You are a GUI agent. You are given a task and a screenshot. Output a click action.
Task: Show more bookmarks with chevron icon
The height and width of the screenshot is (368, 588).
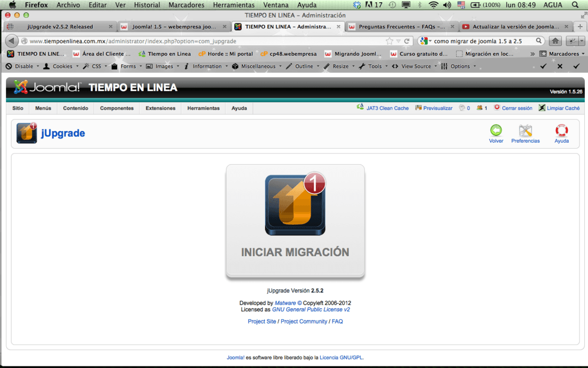pyautogui.click(x=532, y=53)
